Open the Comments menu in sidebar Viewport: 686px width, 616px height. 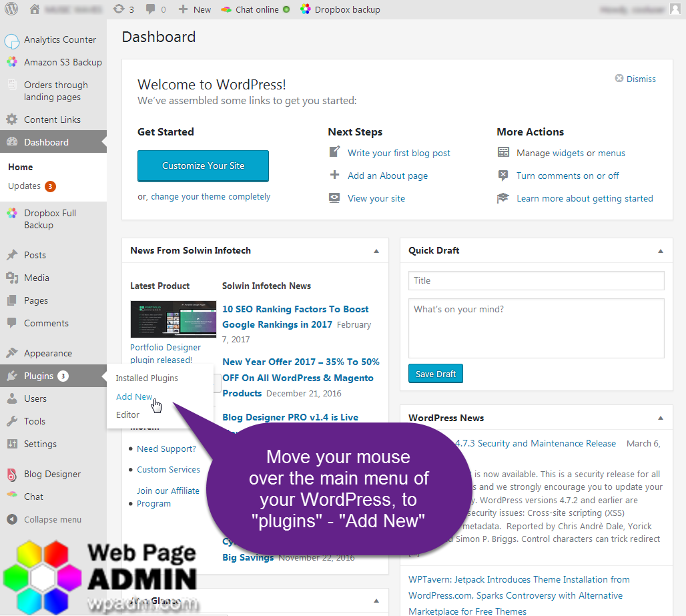pyautogui.click(x=53, y=323)
